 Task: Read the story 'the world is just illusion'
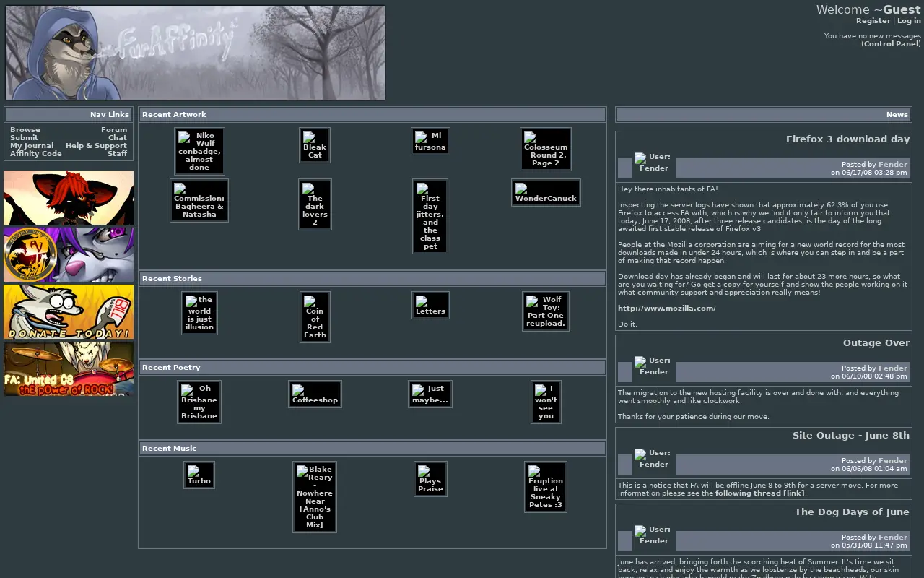[199, 313]
